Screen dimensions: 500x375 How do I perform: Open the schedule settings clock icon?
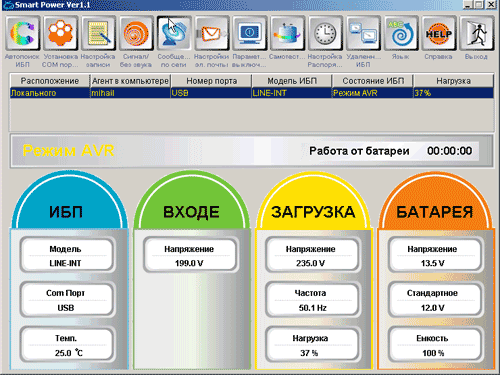[325, 34]
